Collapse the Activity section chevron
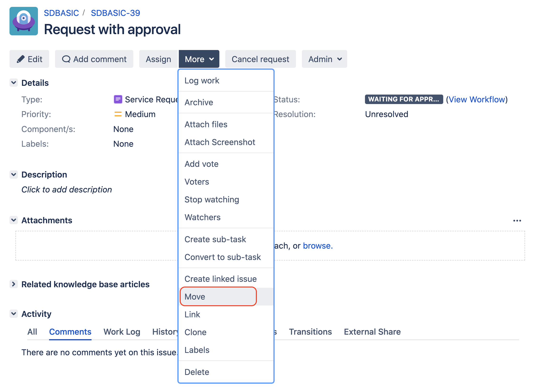Image resolution: width=535 pixels, height=392 pixels. tap(14, 314)
